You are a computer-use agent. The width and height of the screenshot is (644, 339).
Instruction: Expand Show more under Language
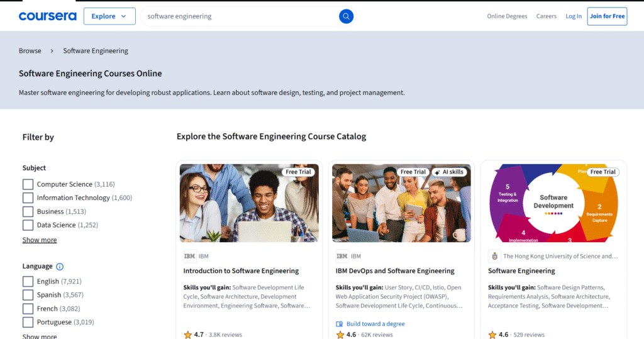coord(40,336)
